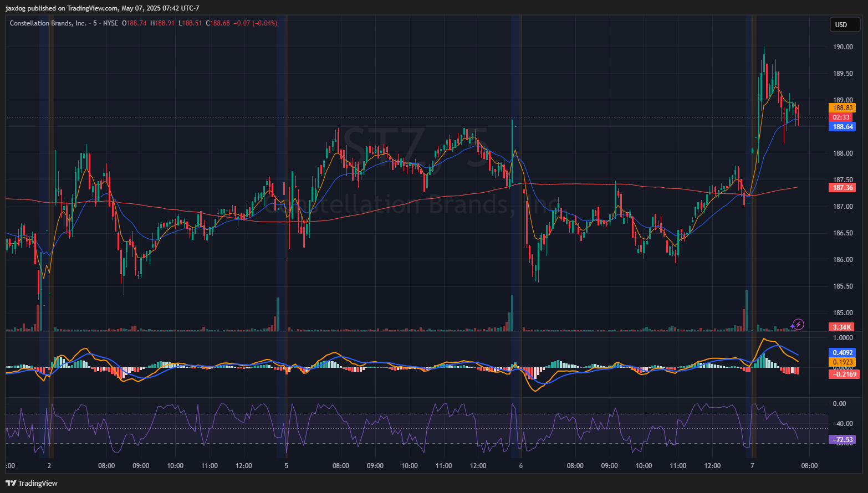Image resolution: width=868 pixels, height=493 pixels.
Task: Click the -40.00 oscillator axis label
Action: tap(843, 424)
